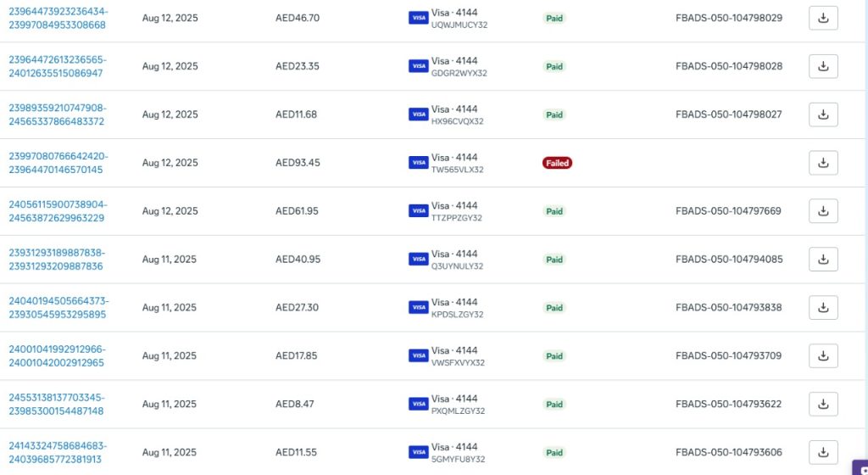Open transaction 23964473923236434 link
868x475 pixels.
click(x=58, y=19)
